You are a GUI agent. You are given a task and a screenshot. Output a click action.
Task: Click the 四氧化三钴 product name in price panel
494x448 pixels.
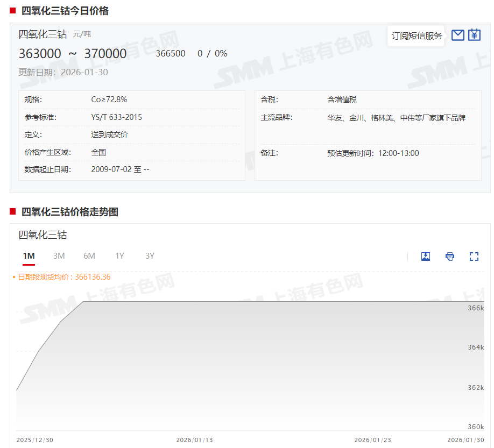pos(43,34)
